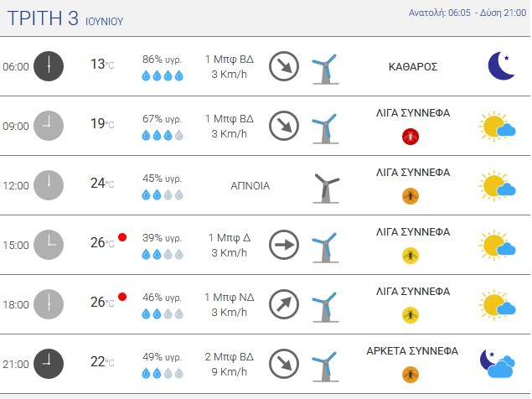Click the northeast wind arrow at 18:00
Viewport: 532px width, 399px height.
284,304
